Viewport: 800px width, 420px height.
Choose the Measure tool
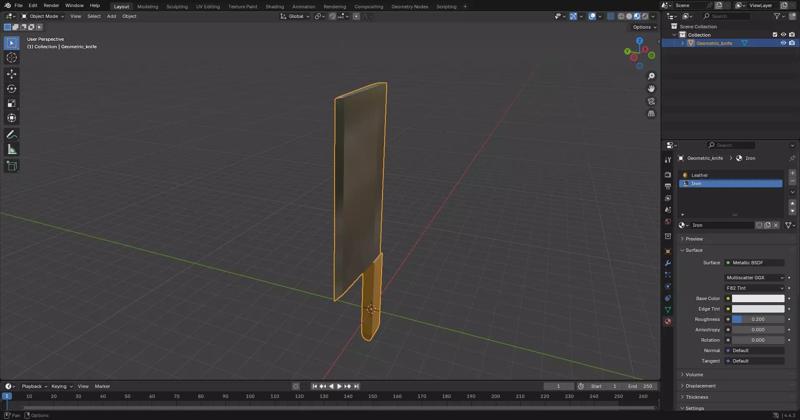click(12, 149)
